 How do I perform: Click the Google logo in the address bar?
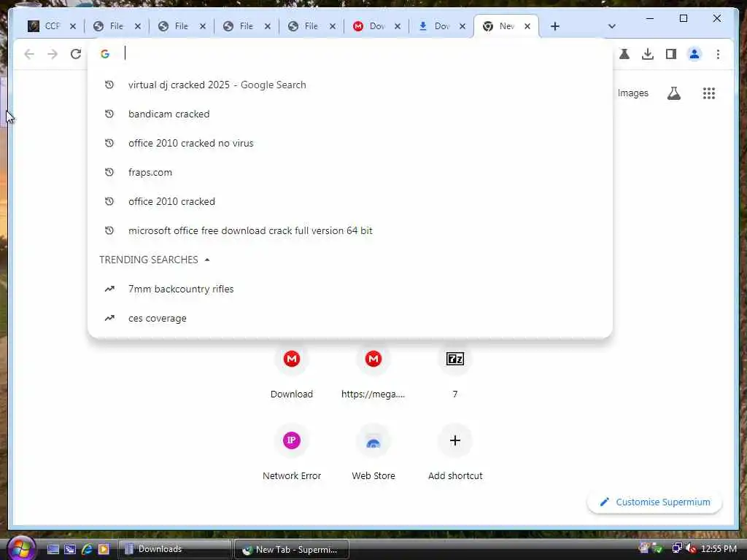tap(105, 54)
